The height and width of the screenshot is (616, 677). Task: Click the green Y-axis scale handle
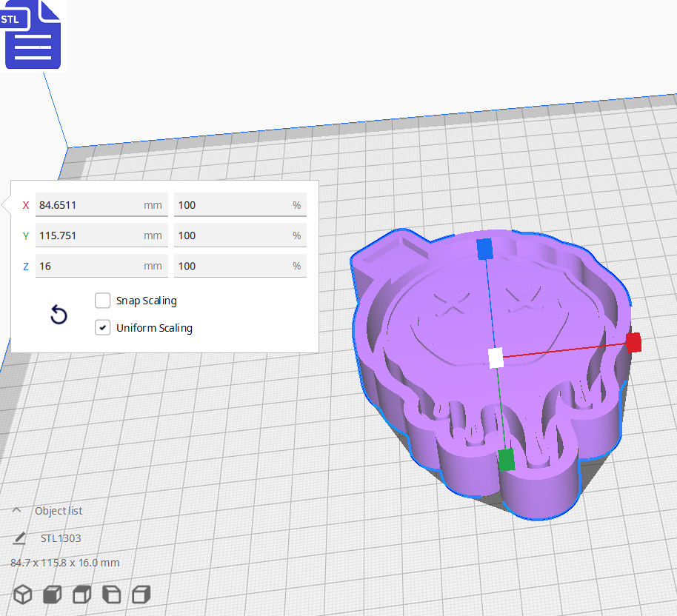pos(507,460)
